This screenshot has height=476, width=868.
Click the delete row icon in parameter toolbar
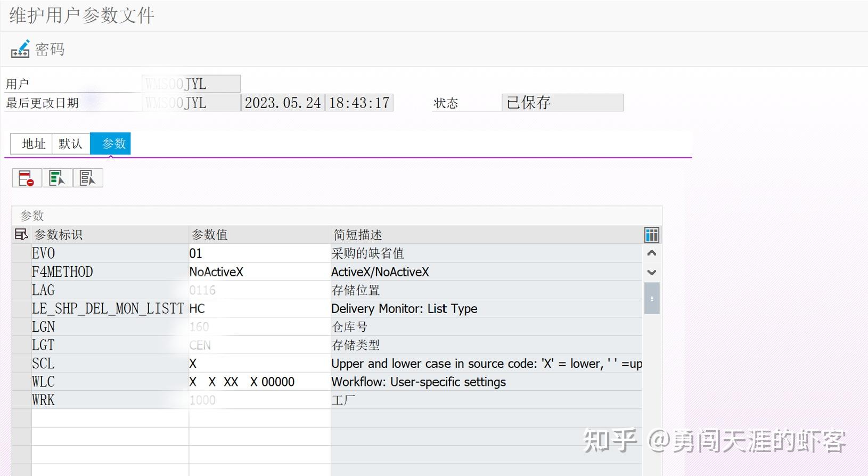click(x=27, y=178)
